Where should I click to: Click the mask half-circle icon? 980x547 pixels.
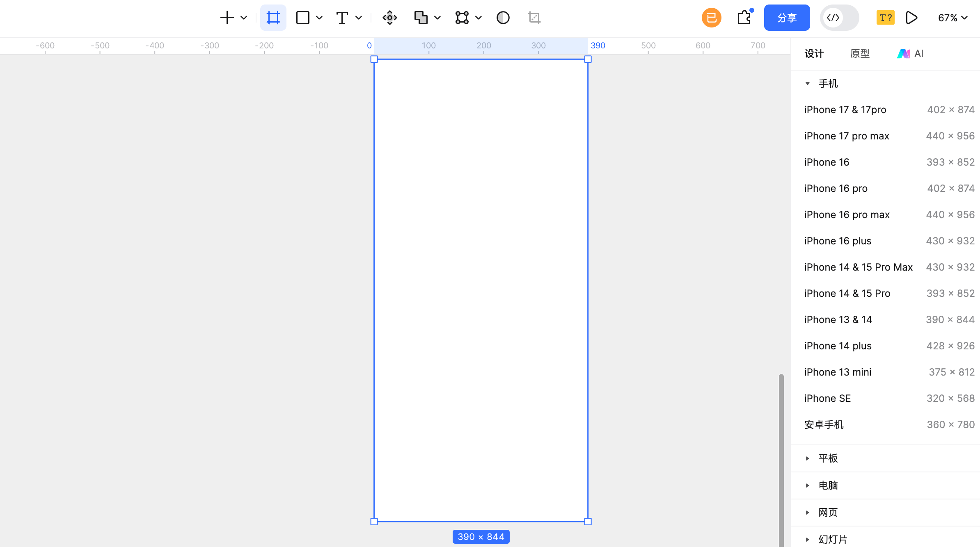(x=503, y=18)
